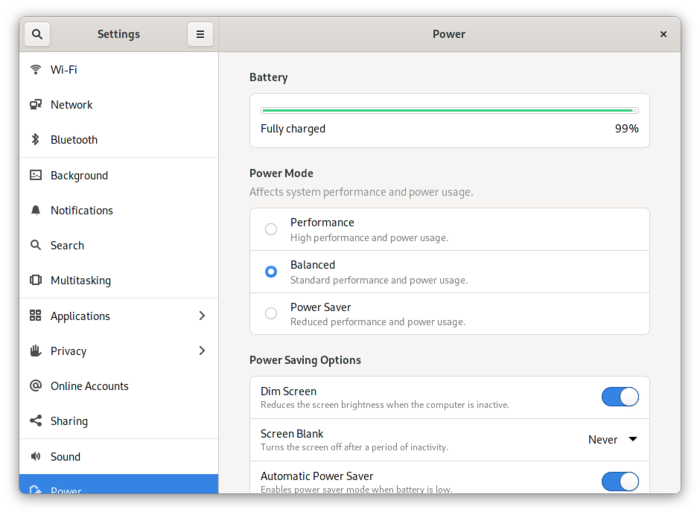
Task: Click the Sound speaker icon
Action: [36, 457]
